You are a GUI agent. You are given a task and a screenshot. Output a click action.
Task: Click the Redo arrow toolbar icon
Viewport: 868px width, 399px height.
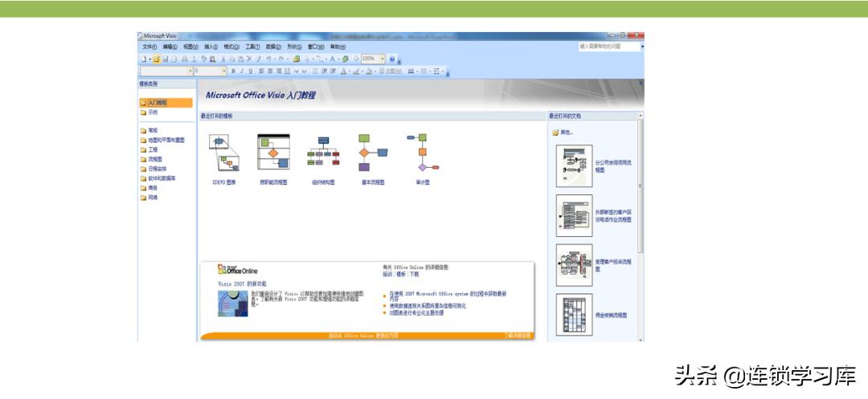[281, 59]
